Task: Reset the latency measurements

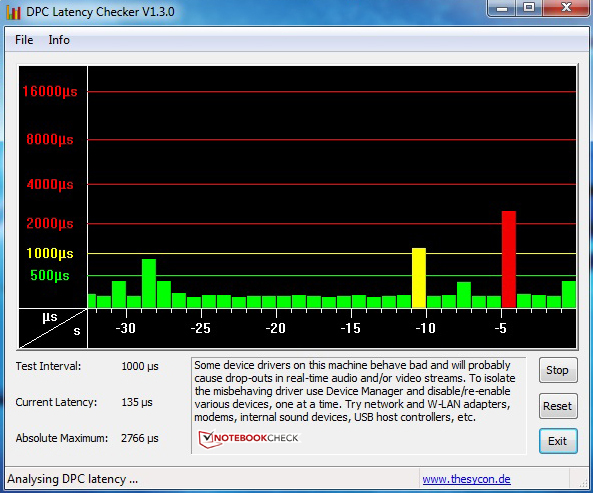Action: click(558, 406)
